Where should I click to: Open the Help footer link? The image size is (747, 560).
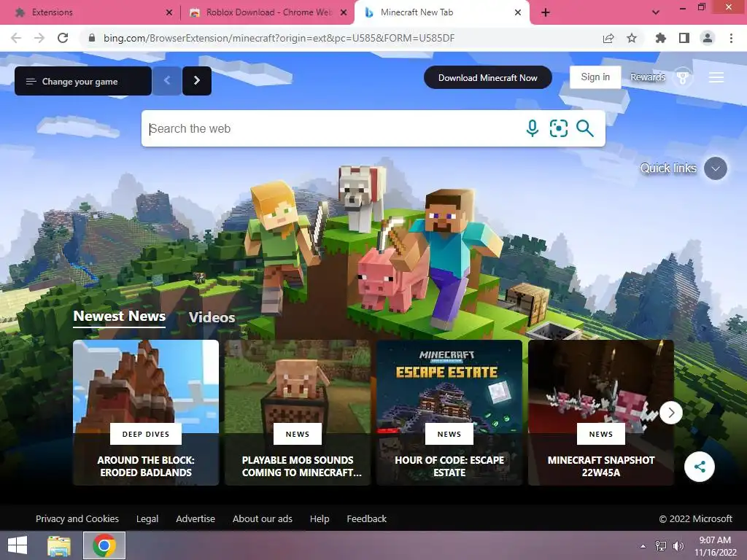coord(320,518)
